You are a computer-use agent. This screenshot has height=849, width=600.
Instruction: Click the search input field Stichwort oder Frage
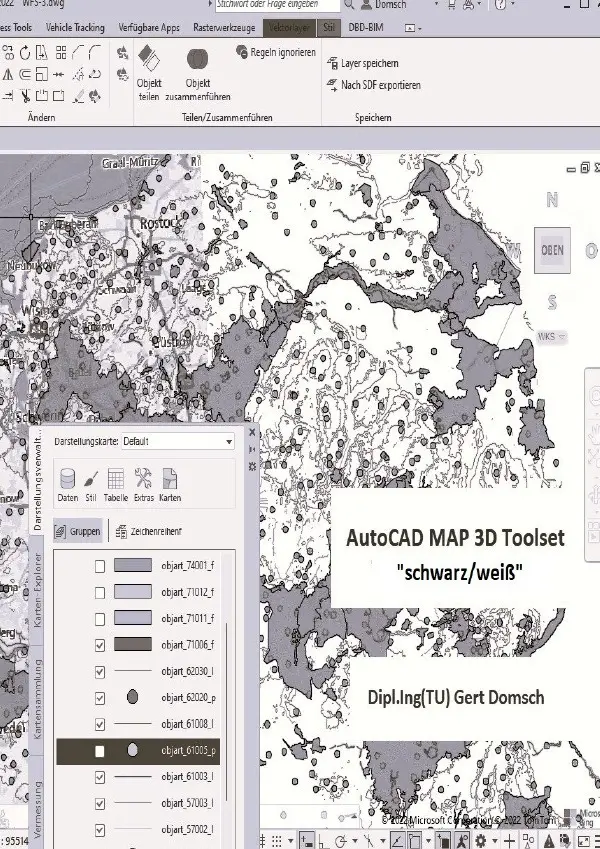coord(277,4)
